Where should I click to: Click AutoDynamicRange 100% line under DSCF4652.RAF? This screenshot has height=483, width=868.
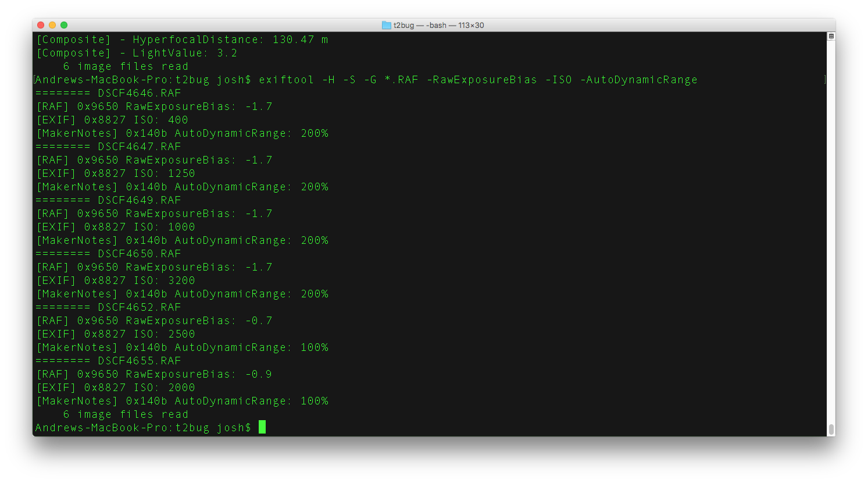182,347
